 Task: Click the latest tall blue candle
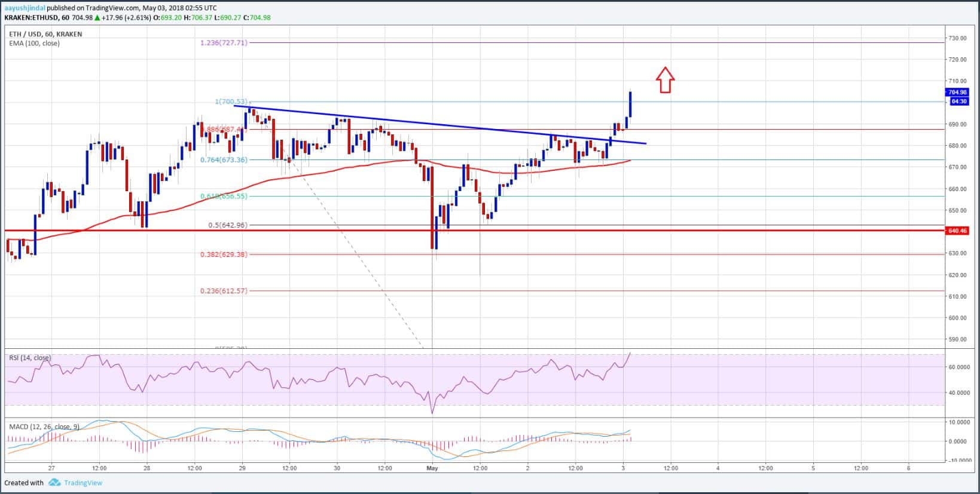coord(630,105)
